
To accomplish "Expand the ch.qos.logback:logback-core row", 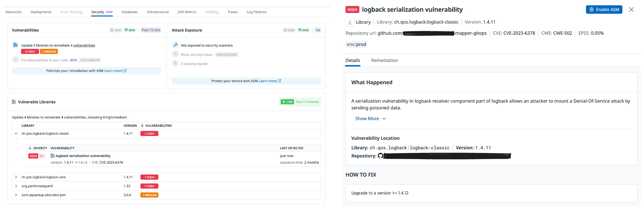I will pyautogui.click(x=16, y=177).
